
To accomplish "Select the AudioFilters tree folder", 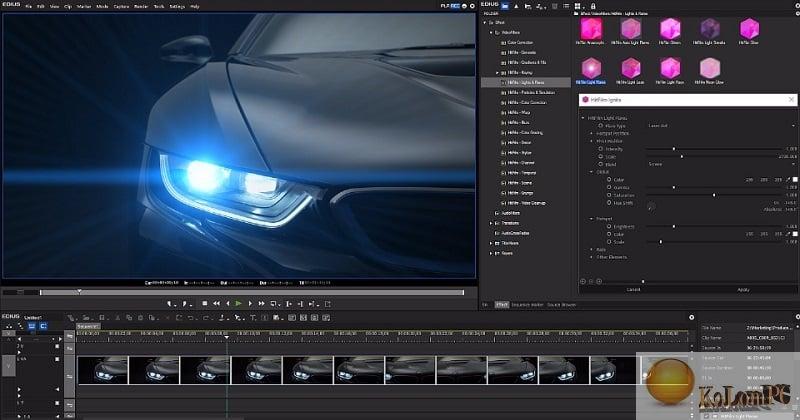I will pyautogui.click(x=510, y=213).
